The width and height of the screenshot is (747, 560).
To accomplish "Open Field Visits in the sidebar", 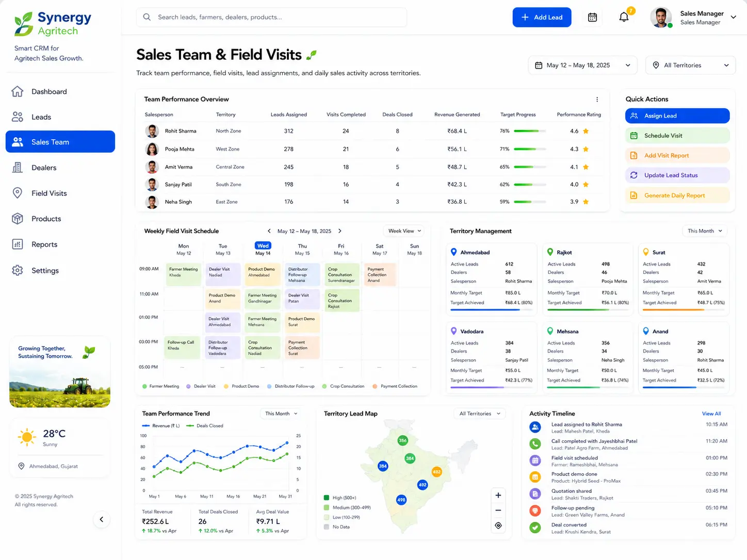I will (60, 193).
